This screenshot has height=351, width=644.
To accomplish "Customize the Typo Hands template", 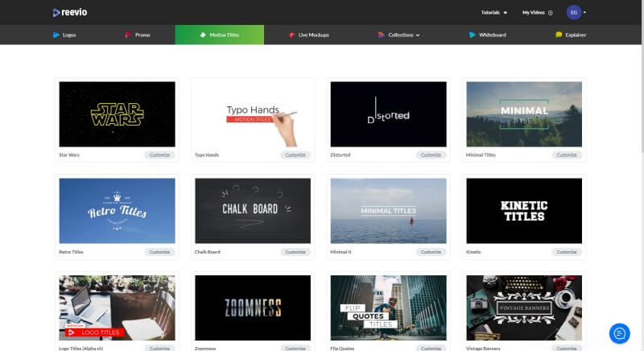I will tap(295, 155).
